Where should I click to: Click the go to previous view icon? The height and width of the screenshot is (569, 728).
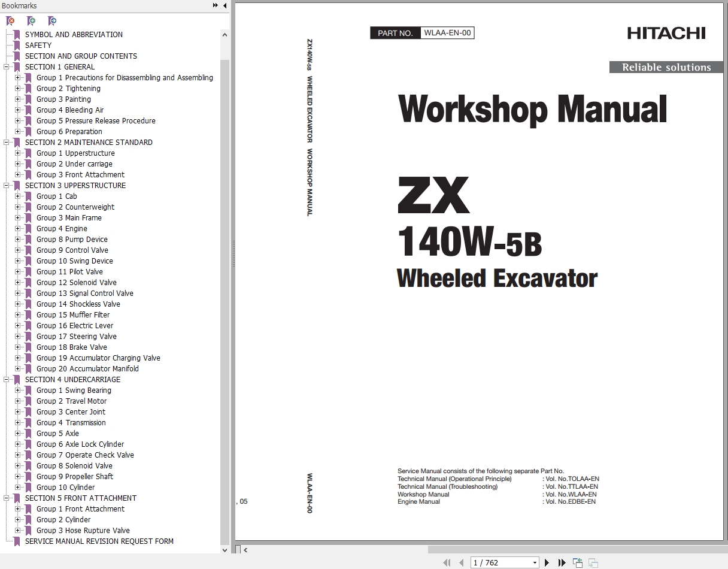[x=578, y=562]
